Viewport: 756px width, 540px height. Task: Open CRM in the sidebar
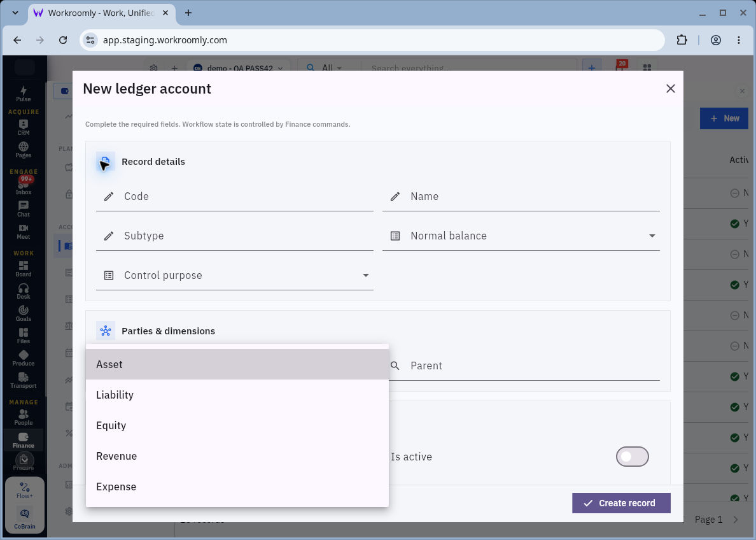(23, 127)
